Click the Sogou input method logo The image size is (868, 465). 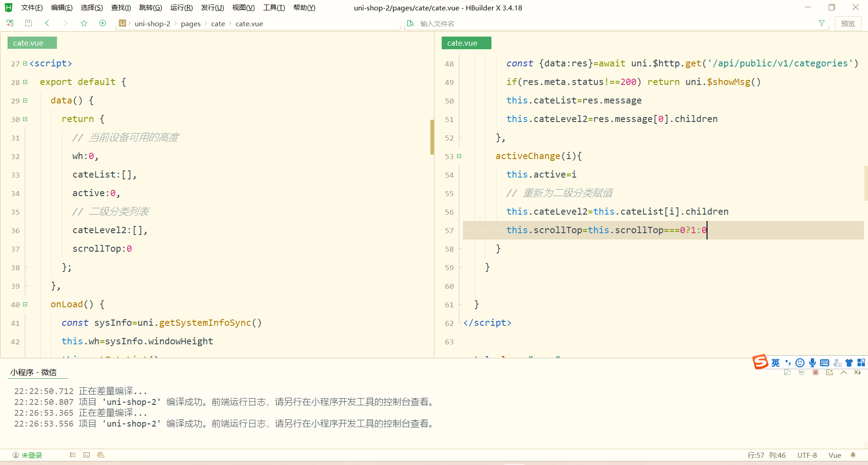point(760,362)
